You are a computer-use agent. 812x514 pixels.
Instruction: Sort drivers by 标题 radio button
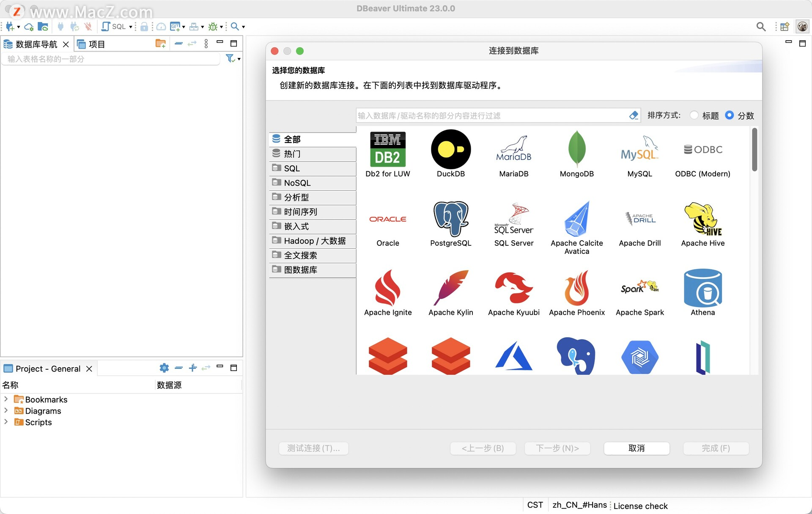pyautogui.click(x=694, y=115)
